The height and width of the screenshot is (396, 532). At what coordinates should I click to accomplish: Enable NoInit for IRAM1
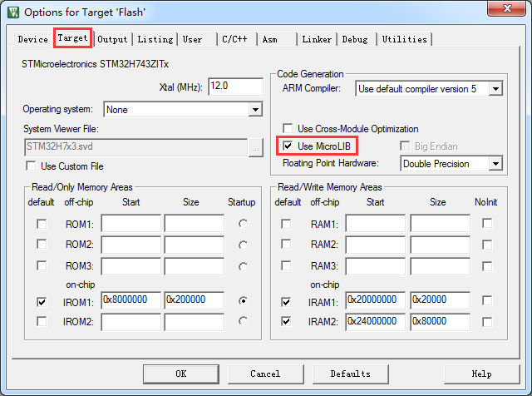point(487,300)
